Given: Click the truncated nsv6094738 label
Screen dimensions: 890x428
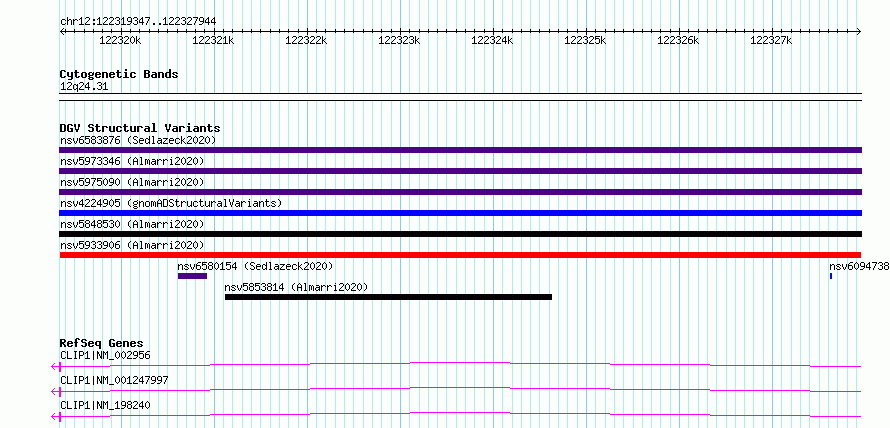Looking at the screenshot, I should click(x=859, y=266).
